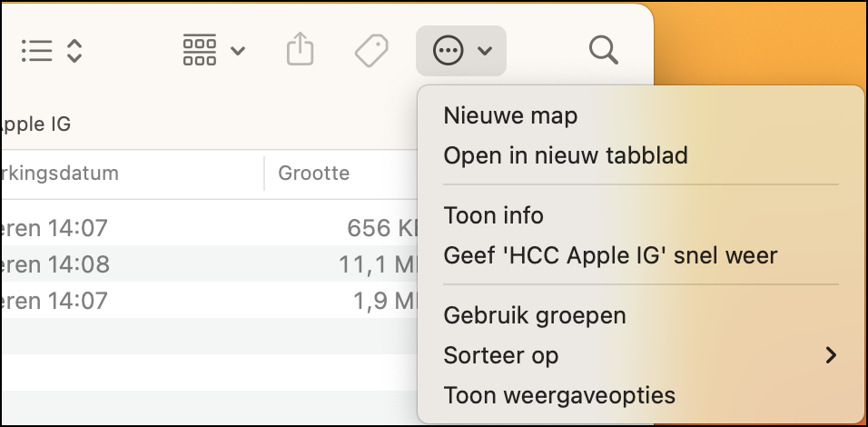
Task: Expand the grouping dropdown chevron
Action: (238, 51)
